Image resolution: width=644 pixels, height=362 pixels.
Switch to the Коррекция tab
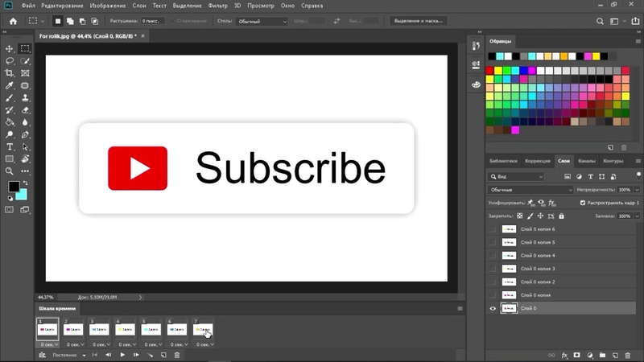point(537,161)
